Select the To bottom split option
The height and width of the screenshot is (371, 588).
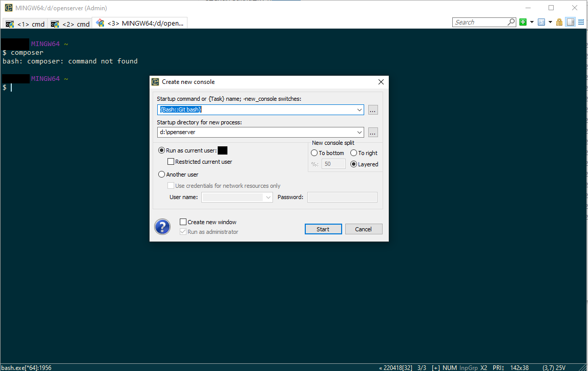pos(314,153)
